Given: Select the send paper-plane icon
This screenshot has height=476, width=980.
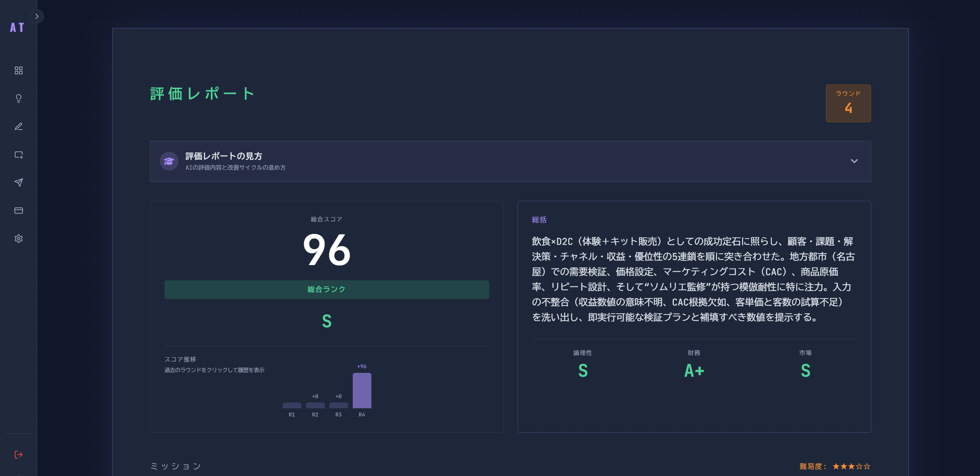Looking at the screenshot, I should tap(18, 183).
